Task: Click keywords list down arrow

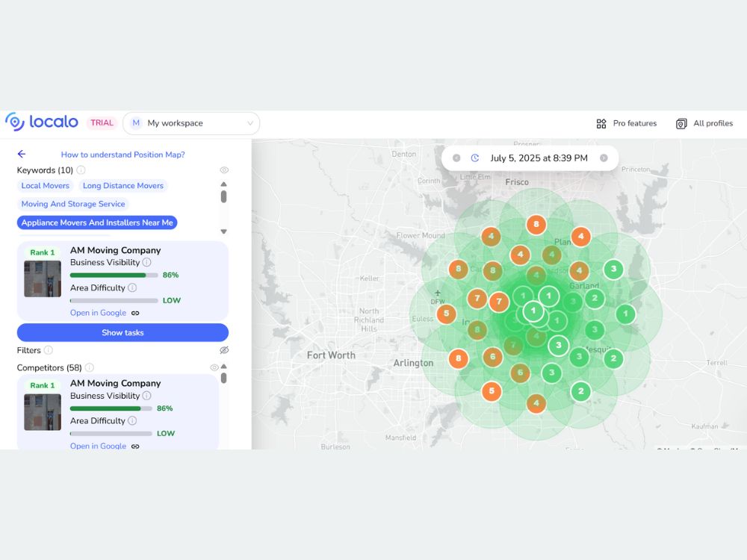Action: point(223,231)
